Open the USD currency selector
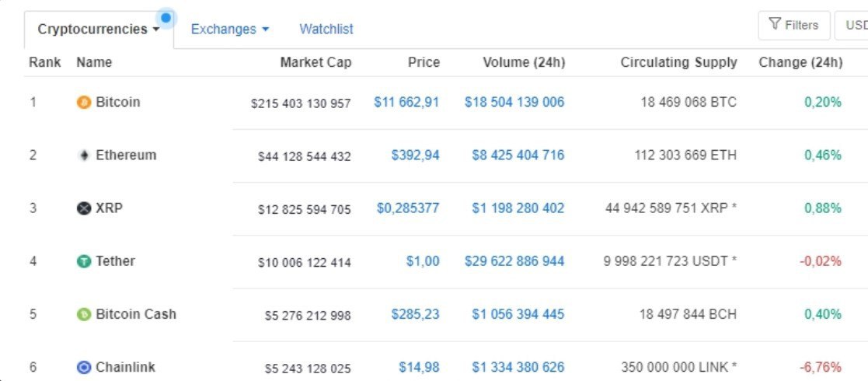The width and height of the screenshot is (868, 381). [x=853, y=26]
